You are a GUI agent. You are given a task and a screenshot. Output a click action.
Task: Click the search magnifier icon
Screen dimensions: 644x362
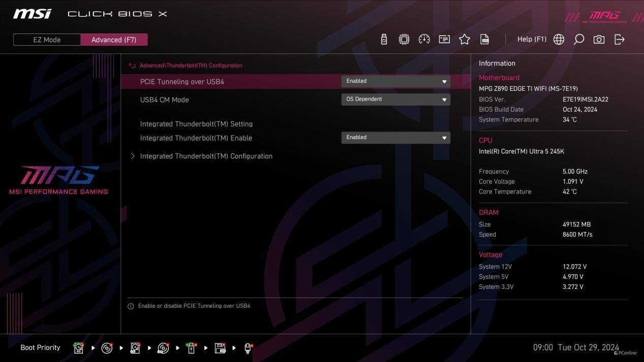coord(578,40)
